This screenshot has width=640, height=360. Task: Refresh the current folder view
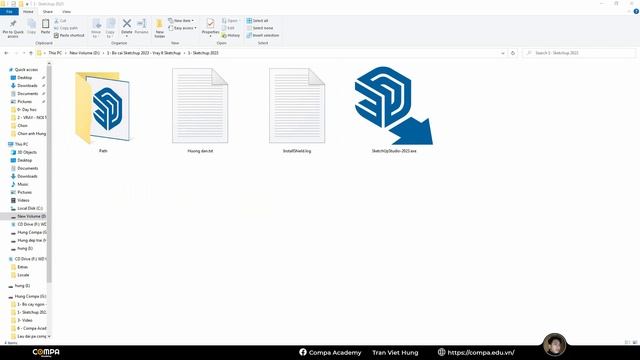click(x=513, y=53)
